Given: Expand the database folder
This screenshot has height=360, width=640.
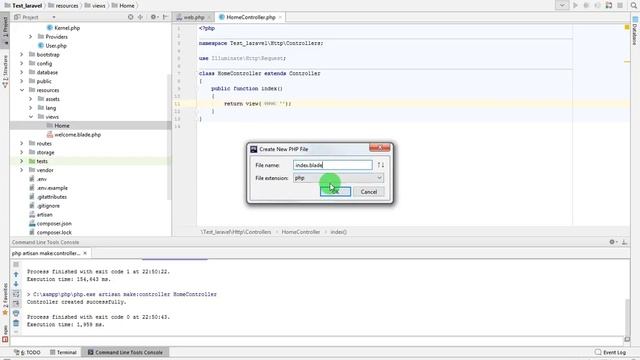Looking at the screenshot, I should (22, 72).
